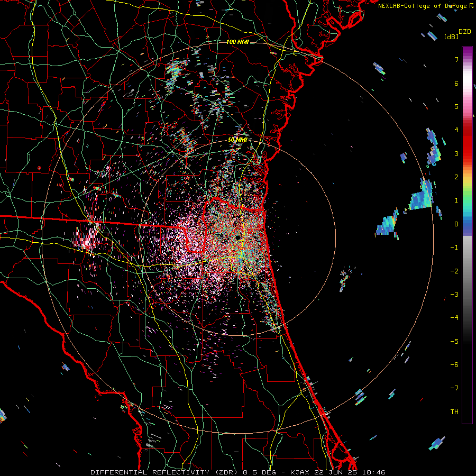Click the -3 value on the scale

(x=454, y=294)
